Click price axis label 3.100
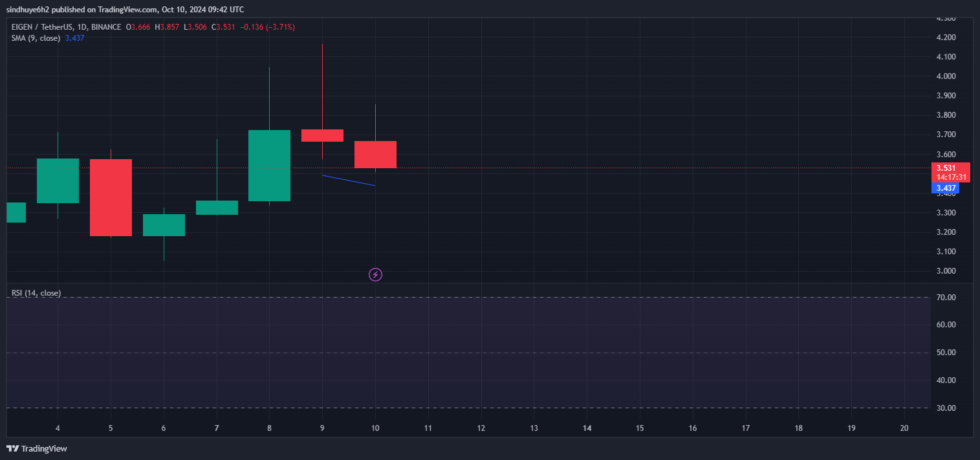980x460 pixels. [946, 252]
